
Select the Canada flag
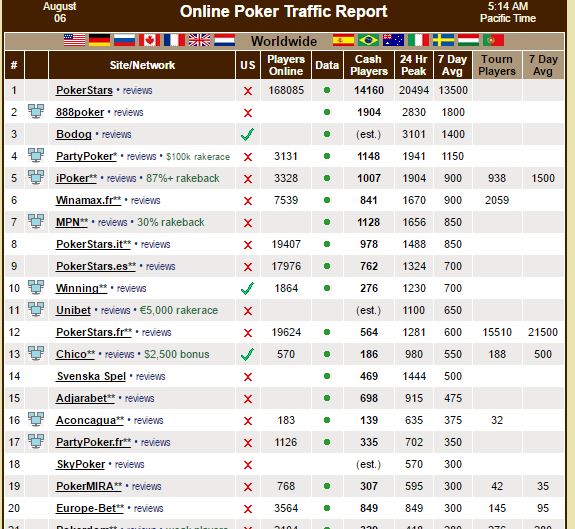pos(149,40)
